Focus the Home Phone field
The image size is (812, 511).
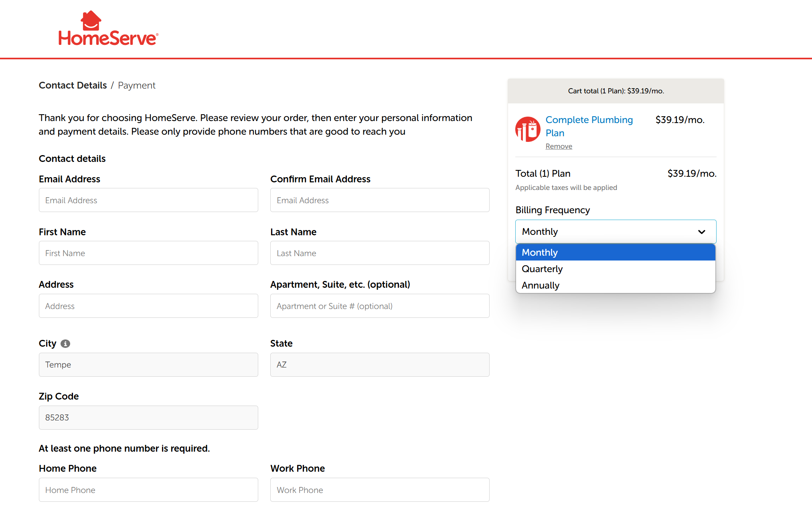tap(148, 490)
